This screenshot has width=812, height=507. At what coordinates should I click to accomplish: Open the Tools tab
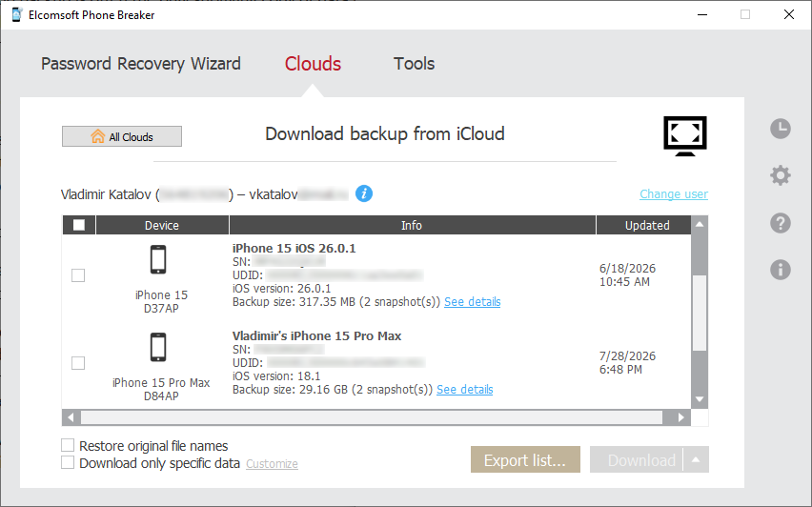[x=414, y=64]
